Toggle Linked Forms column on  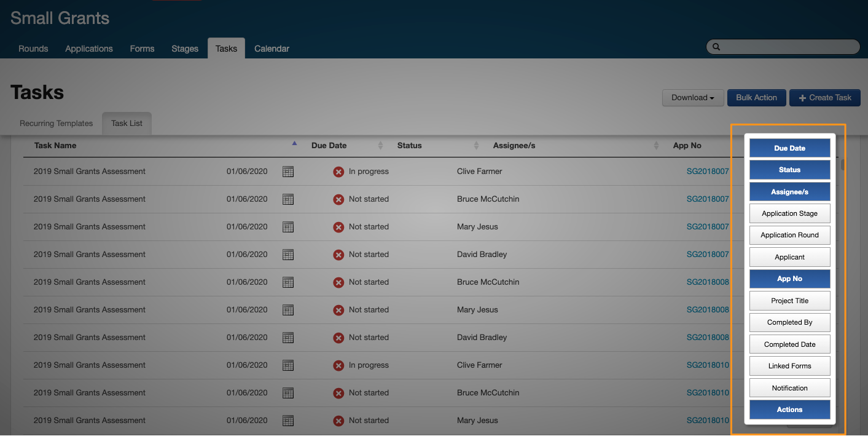(x=789, y=366)
